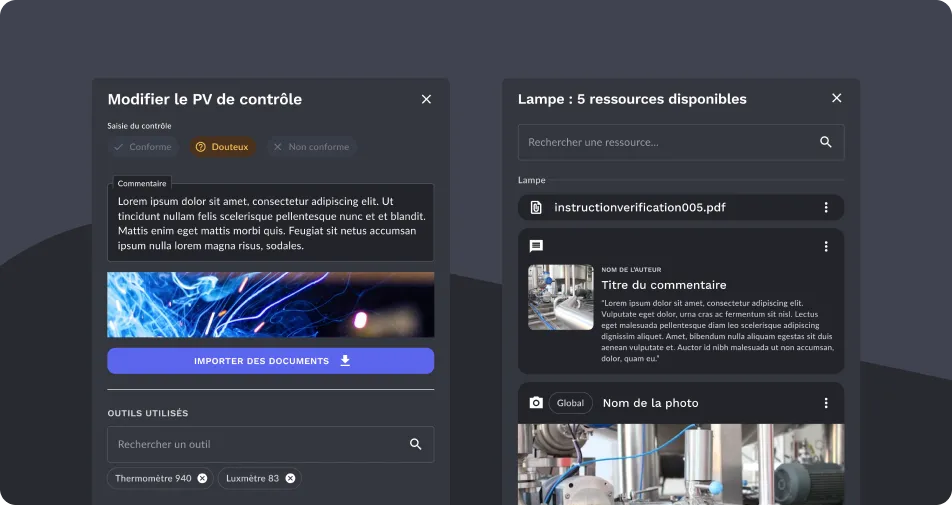Click the Saisie du contrôle label

pos(140,126)
